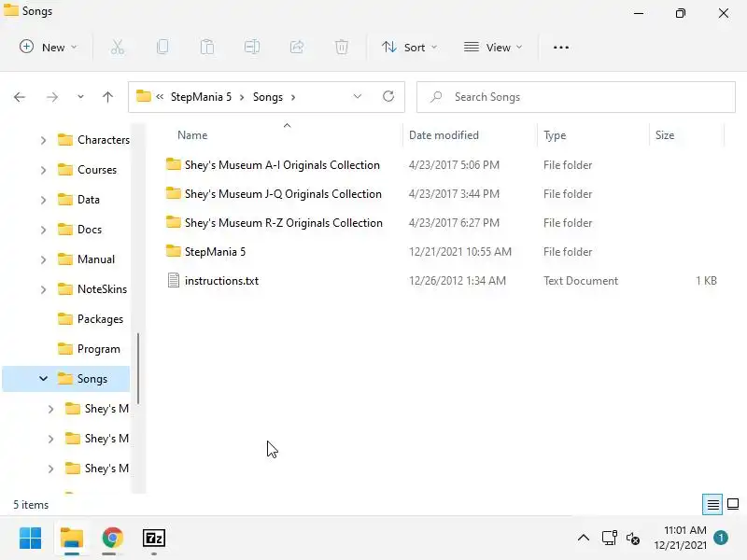Screen dimensions: 747x560
Task: Select Shey's Museum R-Z Originals Collection folder
Action: [284, 223]
